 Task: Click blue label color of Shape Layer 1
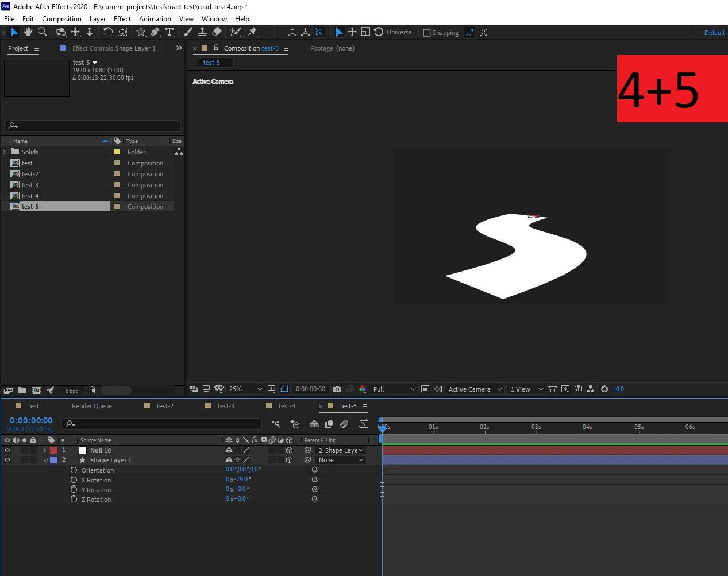coord(53,460)
